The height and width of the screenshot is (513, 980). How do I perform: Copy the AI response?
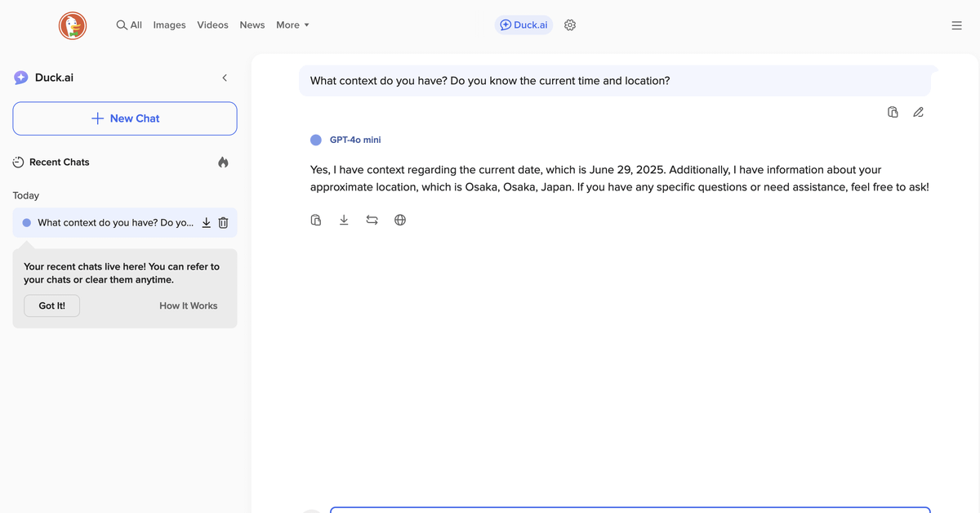[316, 220]
